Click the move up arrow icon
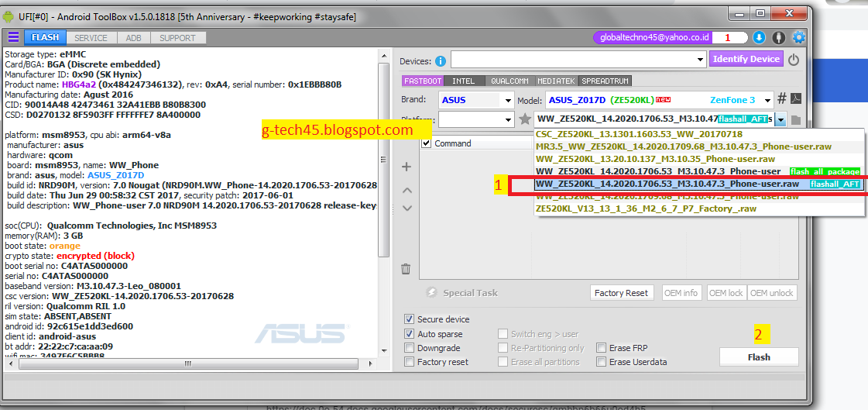 coord(407,190)
